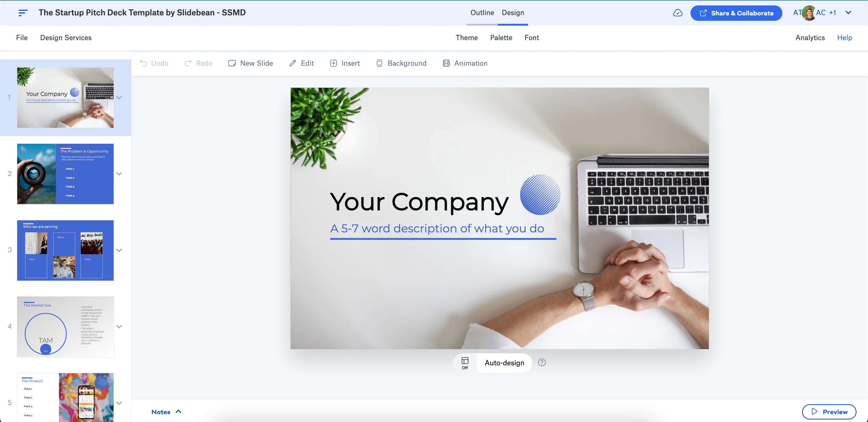Select the Font menu option
Viewport: 868px width, 422px height.
click(532, 38)
